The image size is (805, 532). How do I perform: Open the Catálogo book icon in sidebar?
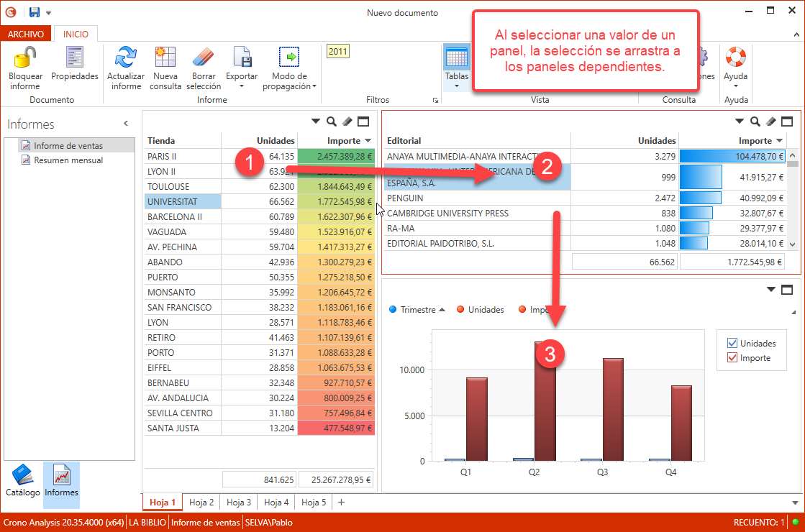click(23, 475)
